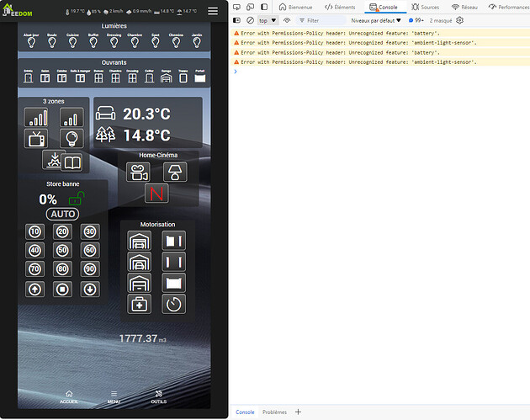Open the Jeedom hamburger menu
The height and width of the screenshot is (420, 530).
coord(213,11)
